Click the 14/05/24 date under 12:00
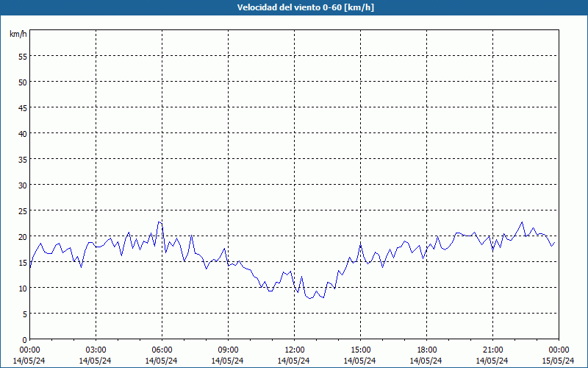The width and height of the screenshot is (588, 368). click(x=293, y=361)
